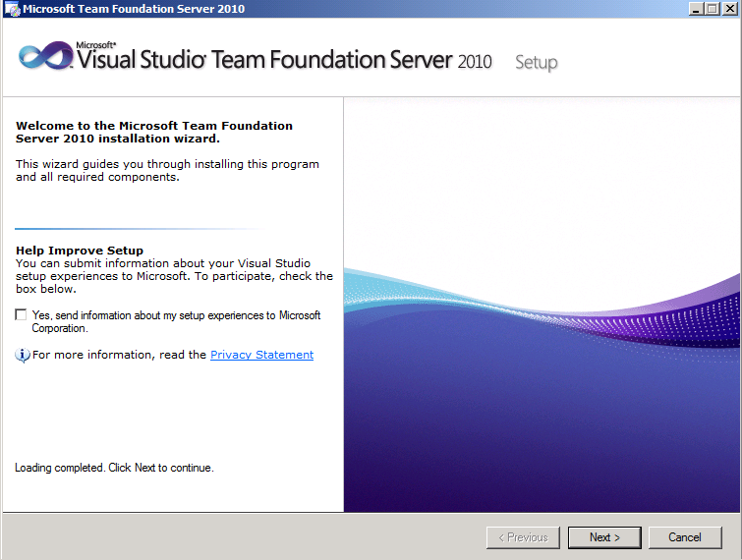Cancel the Team Foundation Server setup
This screenshot has height=560, width=742.
click(x=685, y=537)
